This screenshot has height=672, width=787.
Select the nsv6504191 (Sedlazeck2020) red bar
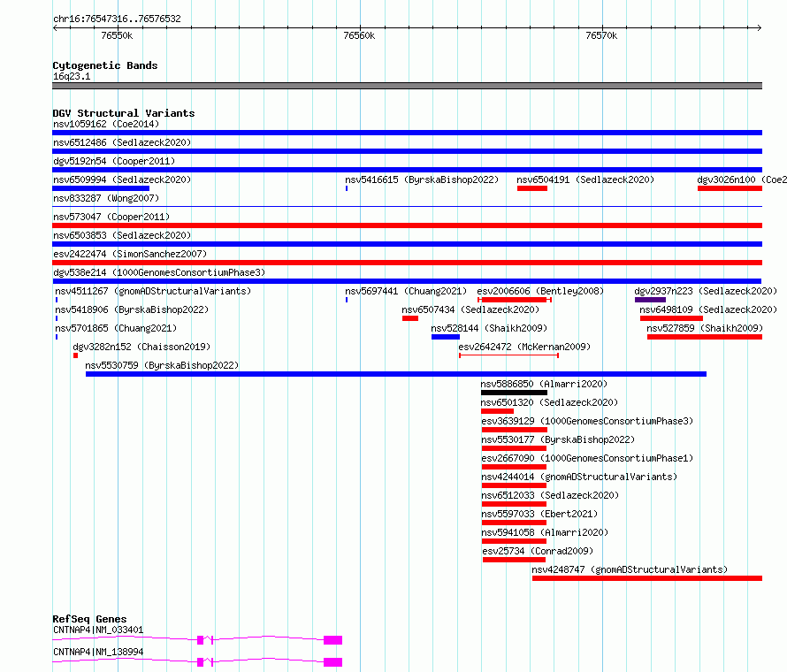pyautogui.click(x=532, y=188)
